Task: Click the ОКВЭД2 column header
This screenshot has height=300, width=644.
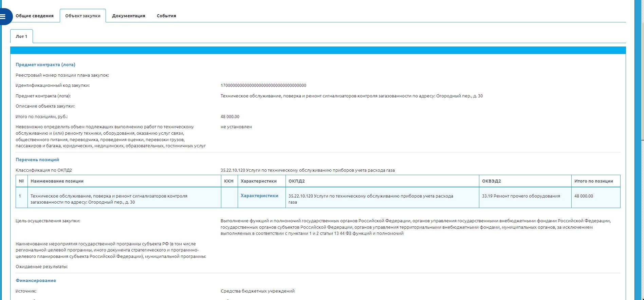Action: click(x=525, y=181)
